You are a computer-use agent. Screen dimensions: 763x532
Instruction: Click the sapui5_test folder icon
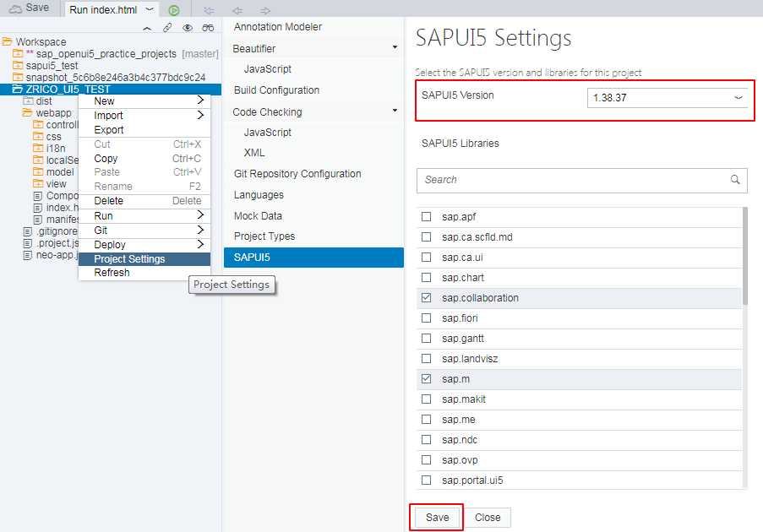pyautogui.click(x=18, y=65)
